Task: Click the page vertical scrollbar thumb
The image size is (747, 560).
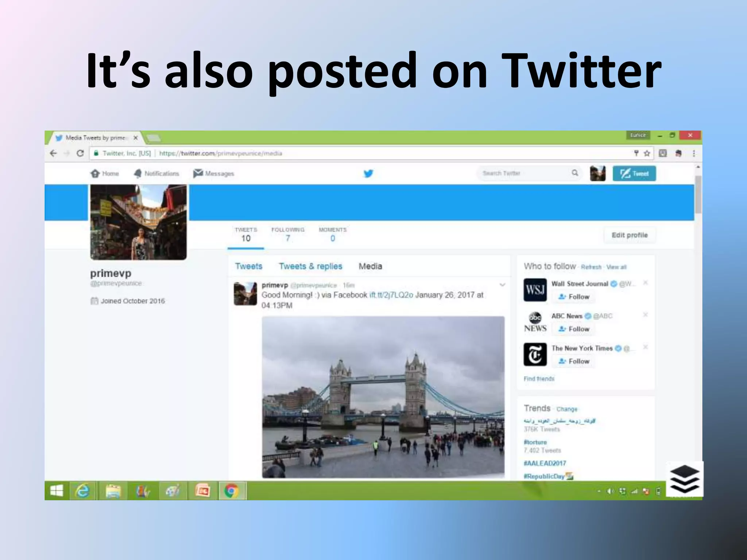Action: tap(698, 194)
